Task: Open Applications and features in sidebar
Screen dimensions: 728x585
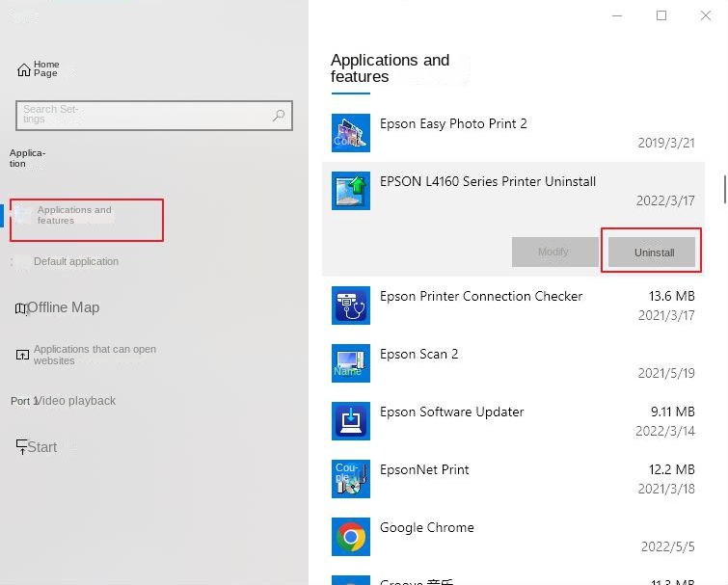Action: pyautogui.click(x=74, y=215)
